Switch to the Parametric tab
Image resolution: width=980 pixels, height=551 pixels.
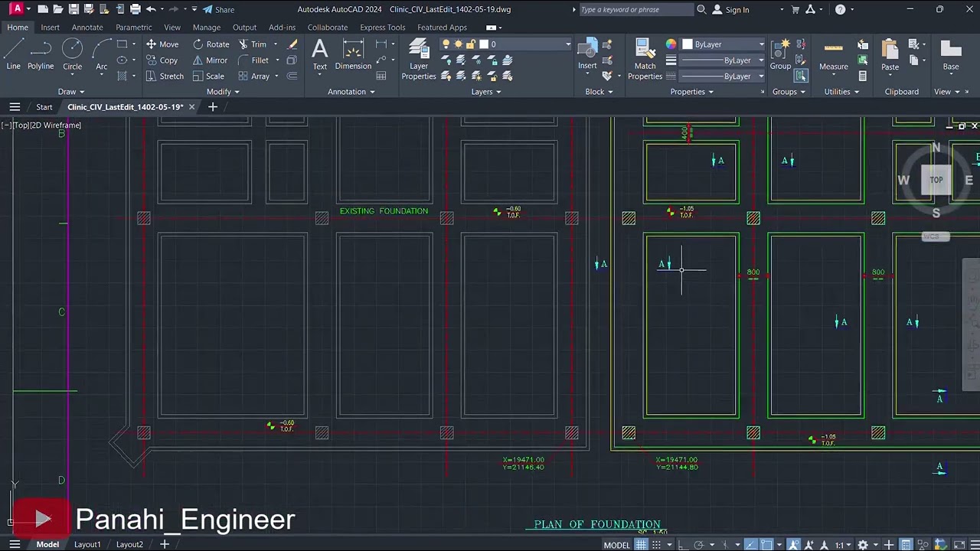click(134, 28)
